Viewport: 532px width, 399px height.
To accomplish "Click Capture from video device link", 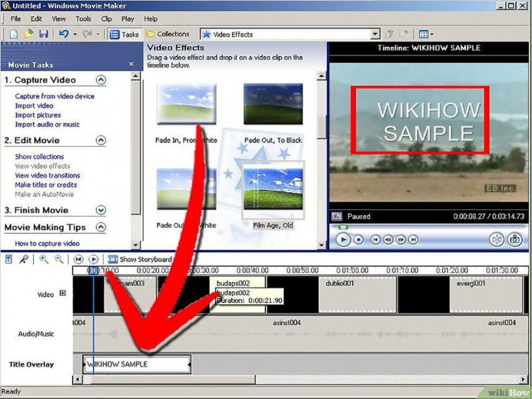I will pyautogui.click(x=55, y=96).
